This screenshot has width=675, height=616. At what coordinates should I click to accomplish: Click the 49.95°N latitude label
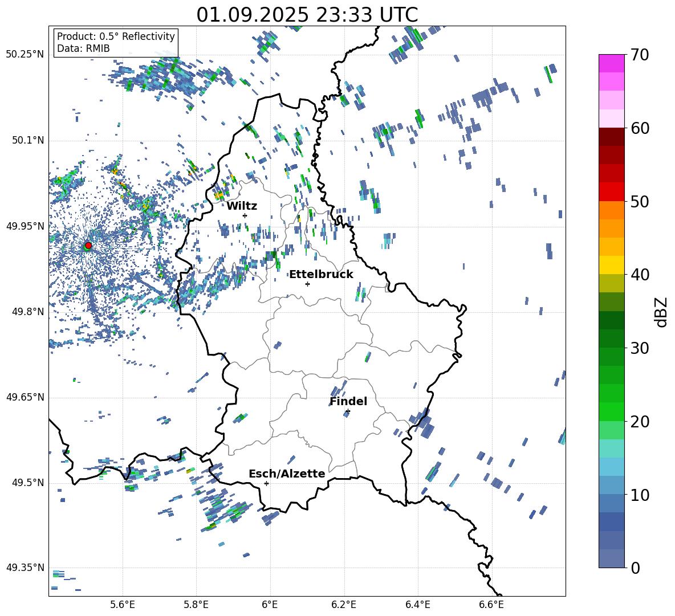(x=25, y=226)
